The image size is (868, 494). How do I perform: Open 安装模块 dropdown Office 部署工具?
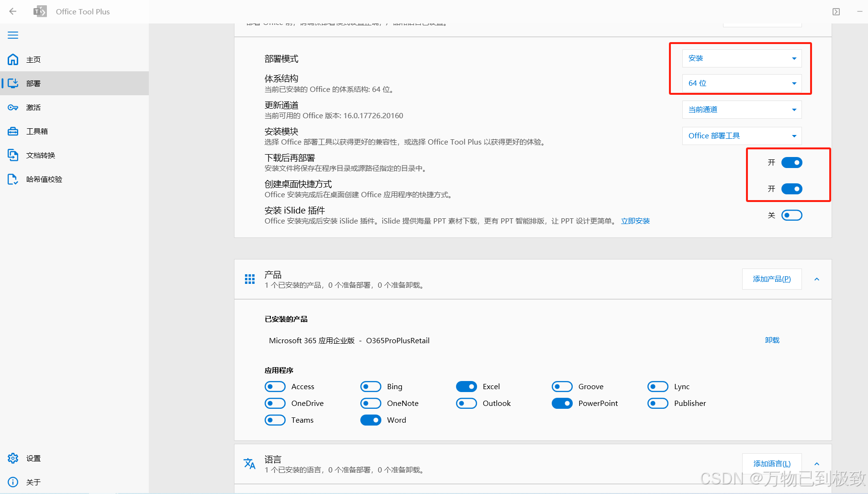click(742, 136)
